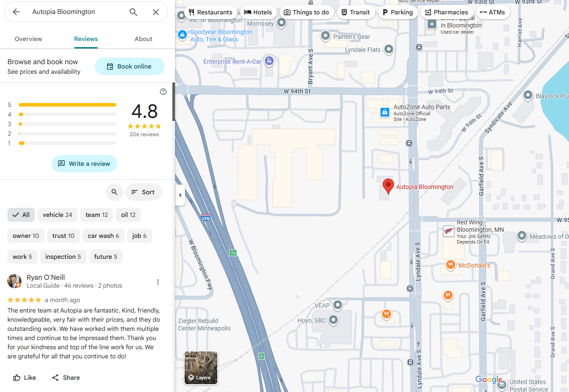The image size is (569, 392).
Task: Switch to the Overview tab
Action: point(28,39)
